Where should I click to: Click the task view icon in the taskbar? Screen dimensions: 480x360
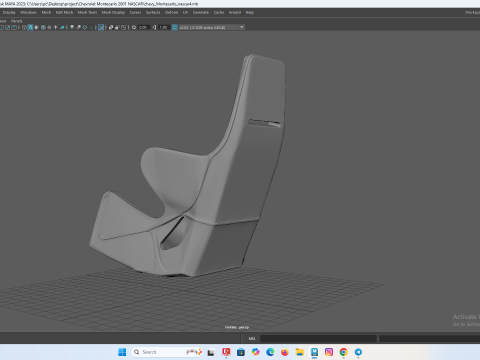pos(211,352)
